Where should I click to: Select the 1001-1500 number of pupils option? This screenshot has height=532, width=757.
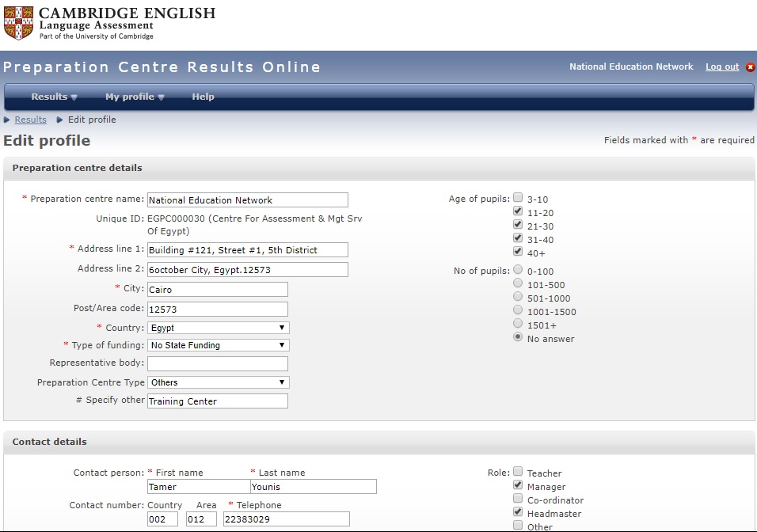[x=518, y=310]
